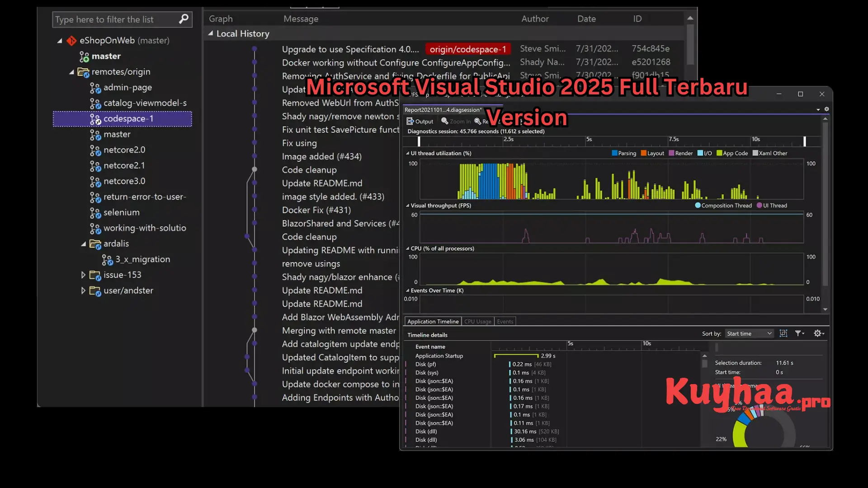Expand the user/andster folder node
Viewport: 868px width, 488px height.
(x=83, y=291)
